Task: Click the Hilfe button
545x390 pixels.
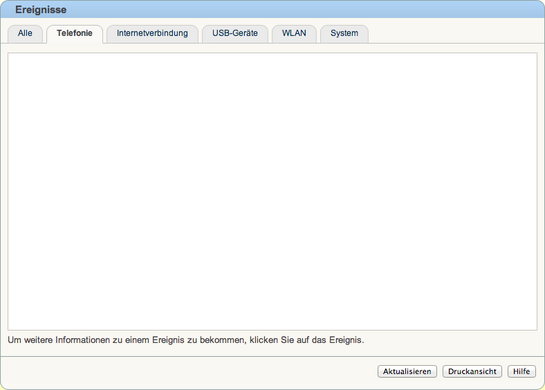Action: (521, 371)
